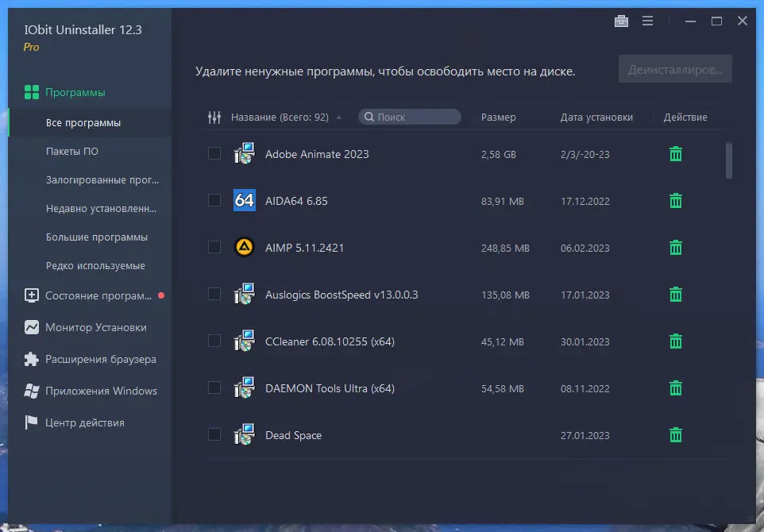The height and width of the screenshot is (532, 764).
Task: Click the AIDA64 blue 64 program icon
Action: pos(245,200)
